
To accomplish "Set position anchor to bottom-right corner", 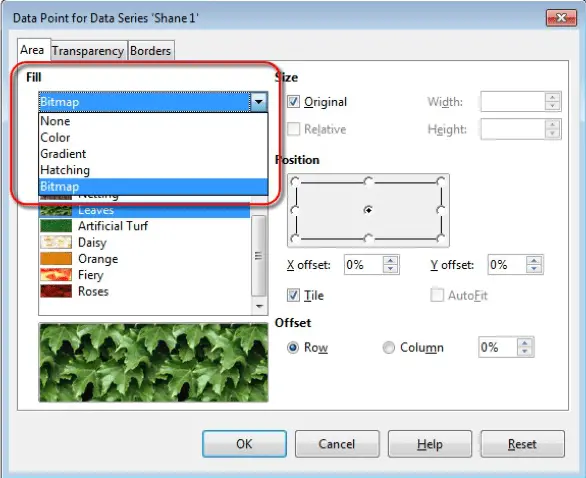I will pos(441,238).
